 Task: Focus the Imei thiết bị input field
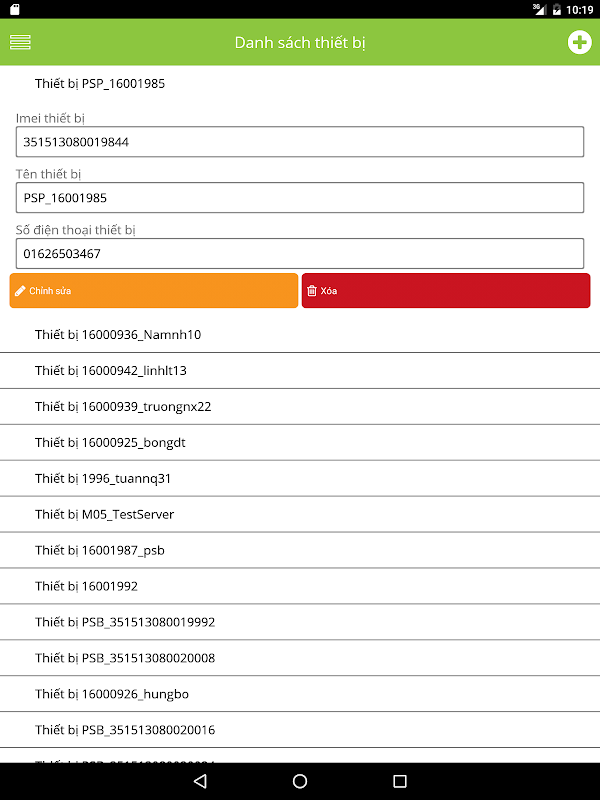tap(300, 142)
